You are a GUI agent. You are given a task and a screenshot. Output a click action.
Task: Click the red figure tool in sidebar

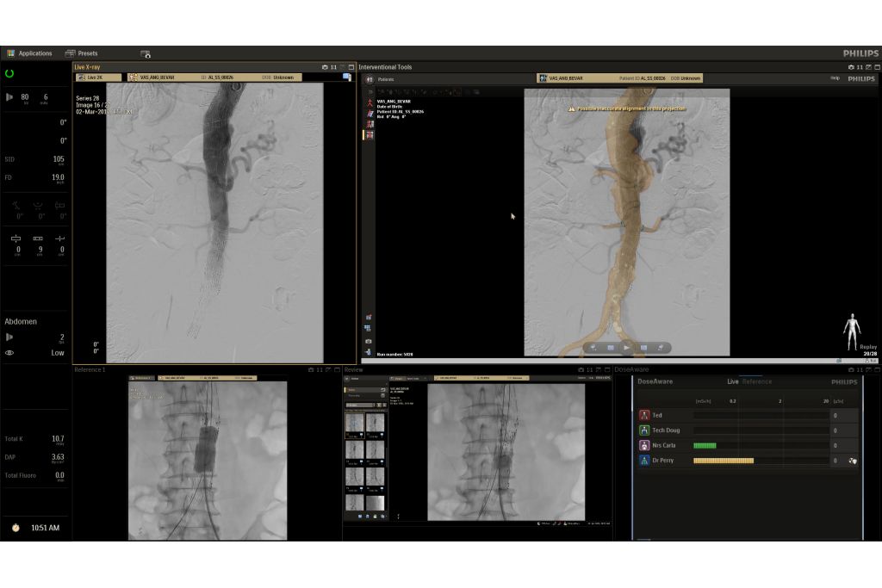point(370,102)
